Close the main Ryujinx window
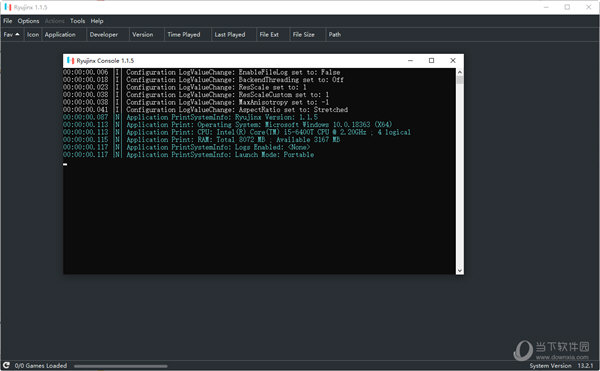 589,7
